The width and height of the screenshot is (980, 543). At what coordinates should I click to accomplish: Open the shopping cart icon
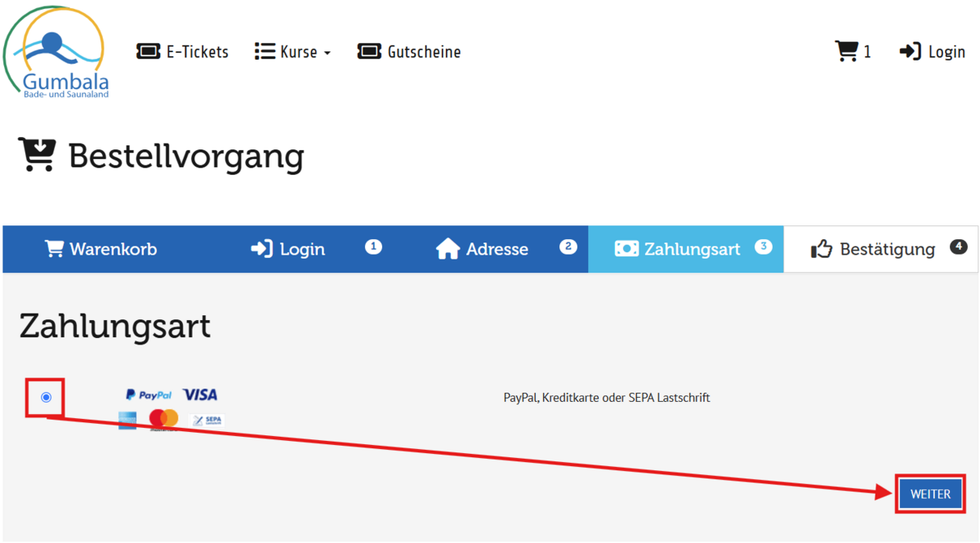coord(846,51)
